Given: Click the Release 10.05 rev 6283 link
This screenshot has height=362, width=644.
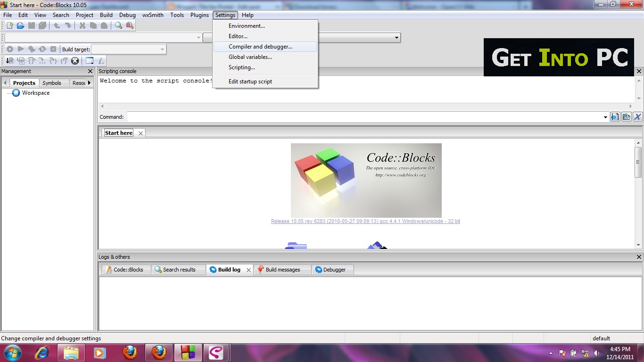Looking at the screenshot, I should click(365, 221).
